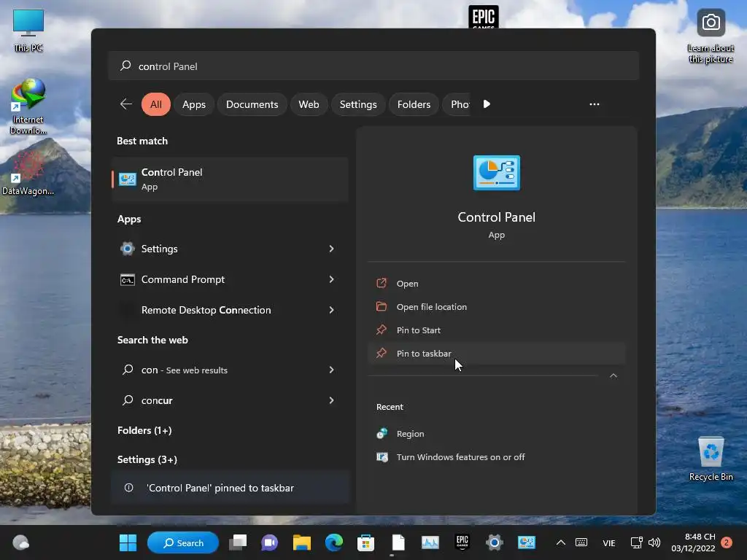
Task: Click the 'Control Panel' pinned to taskbar notice
Action: click(230, 488)
